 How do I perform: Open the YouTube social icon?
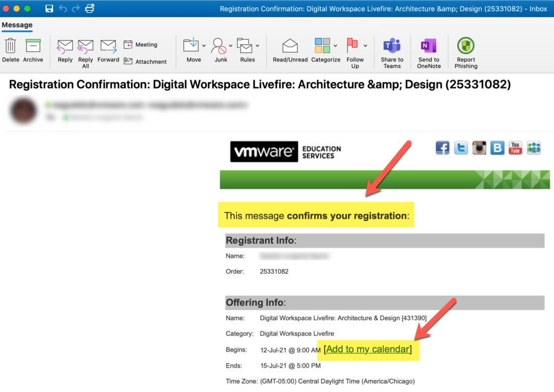point(515,148)
